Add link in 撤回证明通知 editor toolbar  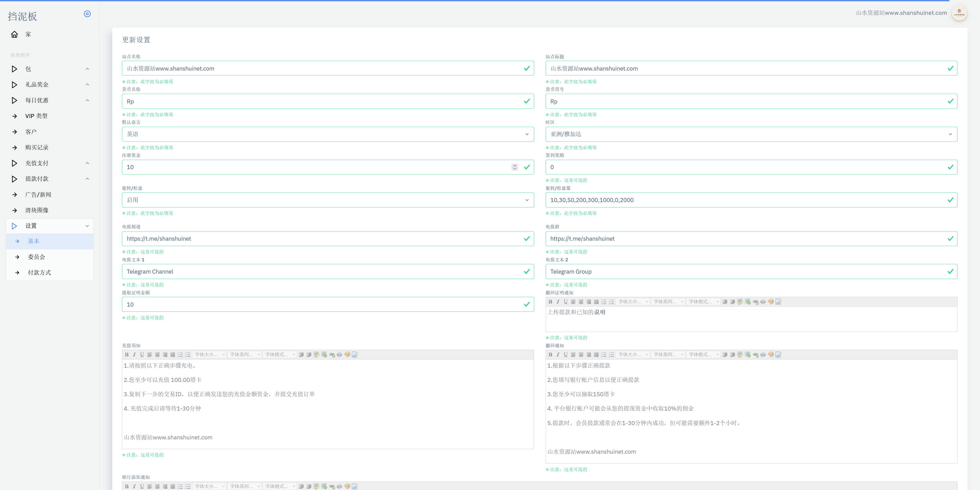tap(755, 301)
